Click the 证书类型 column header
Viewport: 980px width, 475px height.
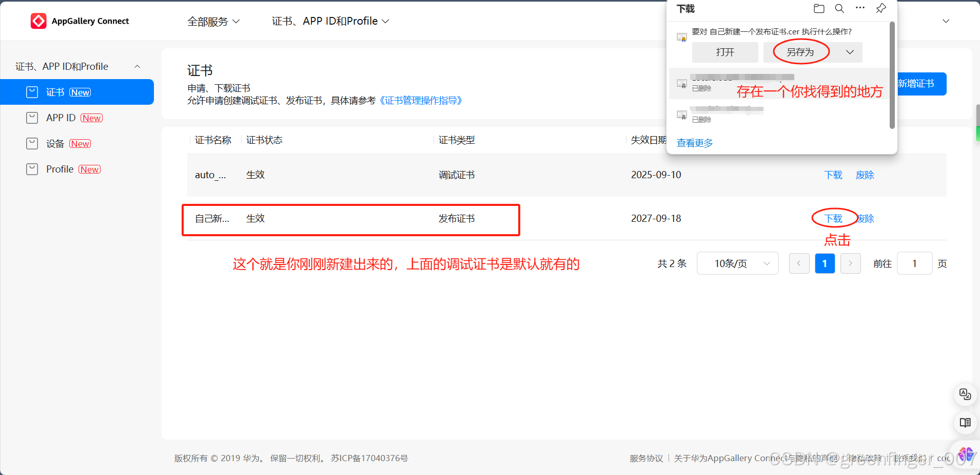(457, 140)
